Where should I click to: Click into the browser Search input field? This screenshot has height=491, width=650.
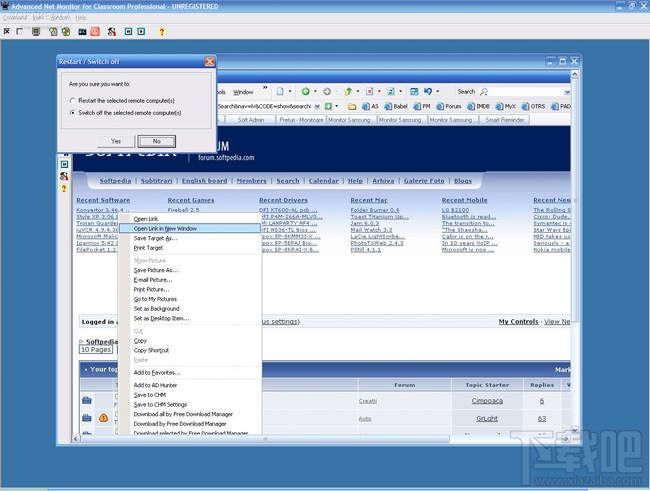point(526,92)
